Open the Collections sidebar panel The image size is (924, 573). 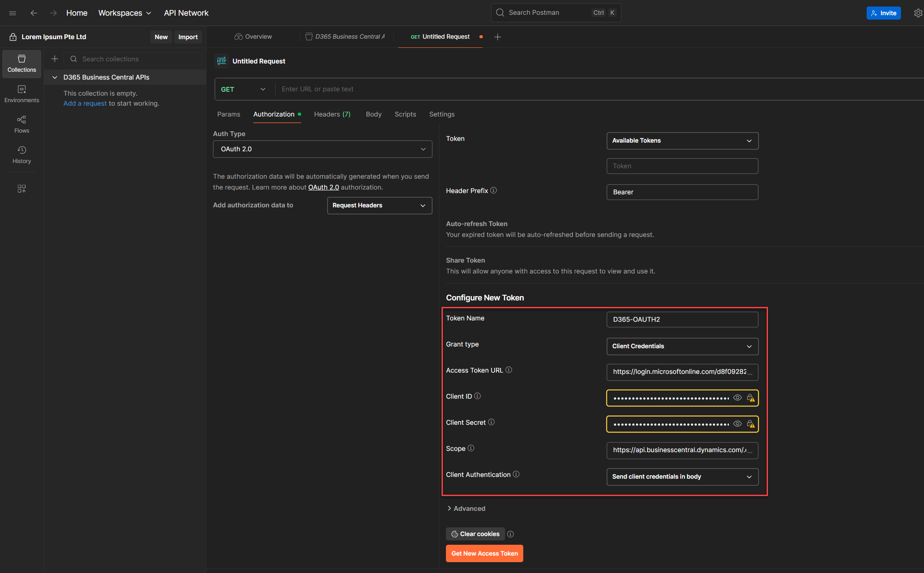[22, 63]
